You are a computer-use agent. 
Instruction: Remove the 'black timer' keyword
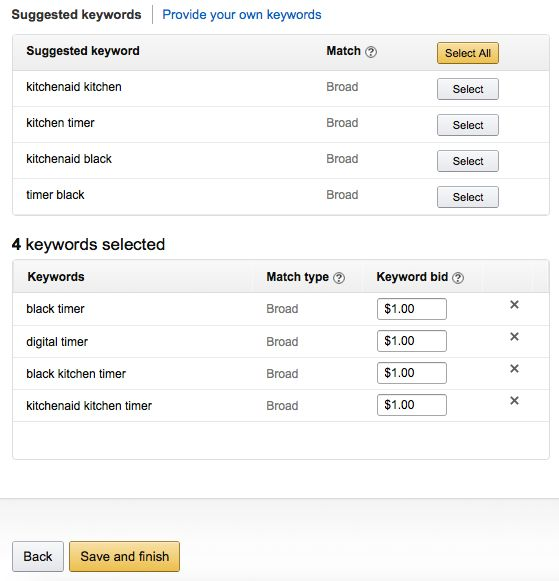(x=514, y=305)
